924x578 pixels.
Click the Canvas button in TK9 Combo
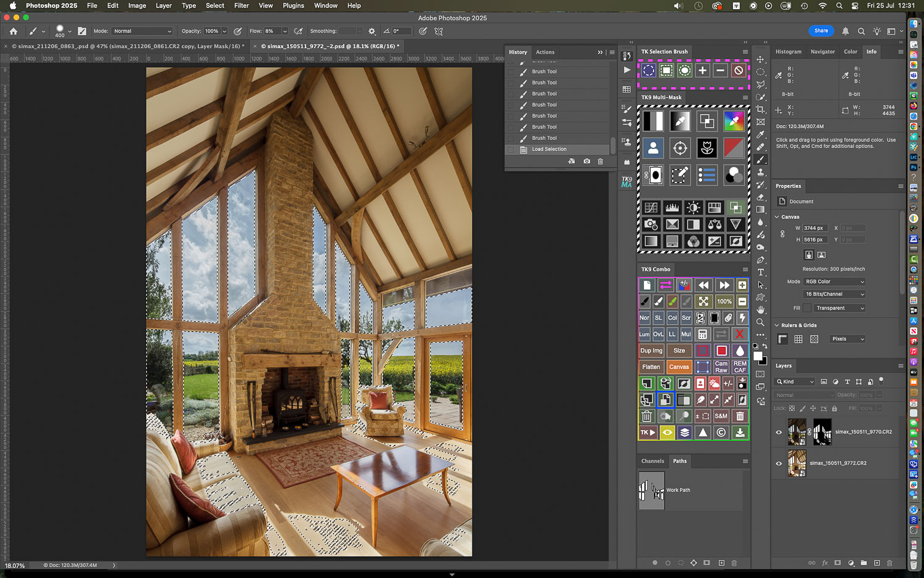pyautogui.click(x=679, y=367)
